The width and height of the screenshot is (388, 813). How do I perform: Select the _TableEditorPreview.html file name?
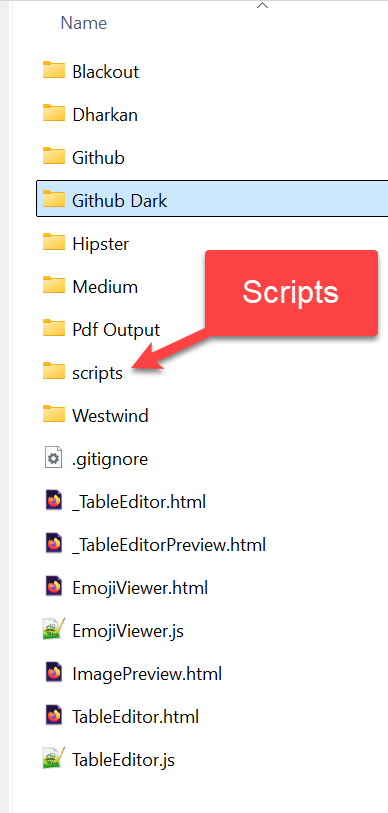(x=169, y=545)
